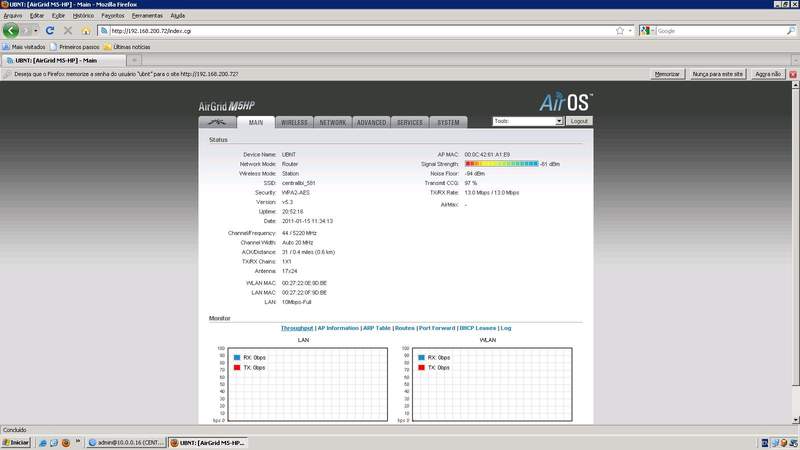Screen dimensions: 800x450
Task: Open the Ajuda menu
Action: tap(178, 16)
